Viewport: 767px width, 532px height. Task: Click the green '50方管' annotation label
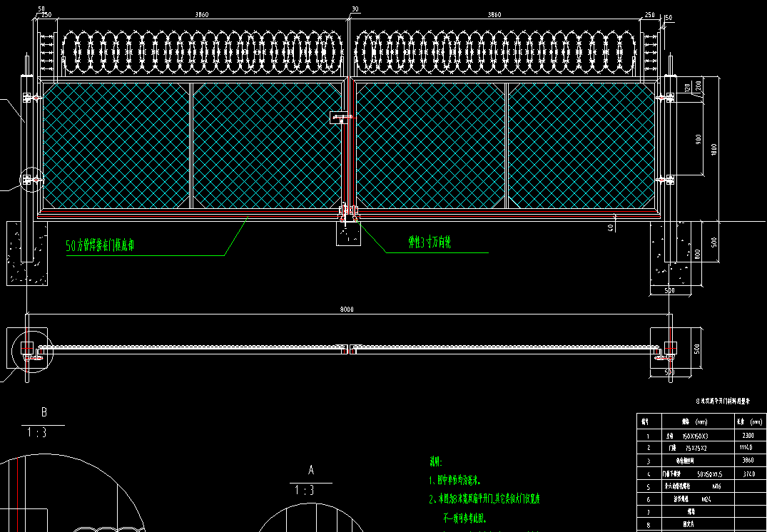(101, 246)
